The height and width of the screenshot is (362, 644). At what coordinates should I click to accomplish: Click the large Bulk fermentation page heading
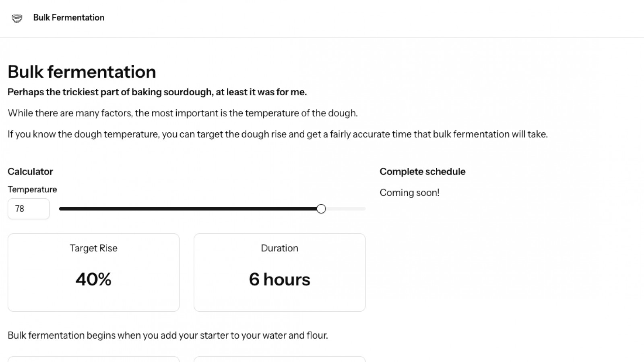[82, 72]
